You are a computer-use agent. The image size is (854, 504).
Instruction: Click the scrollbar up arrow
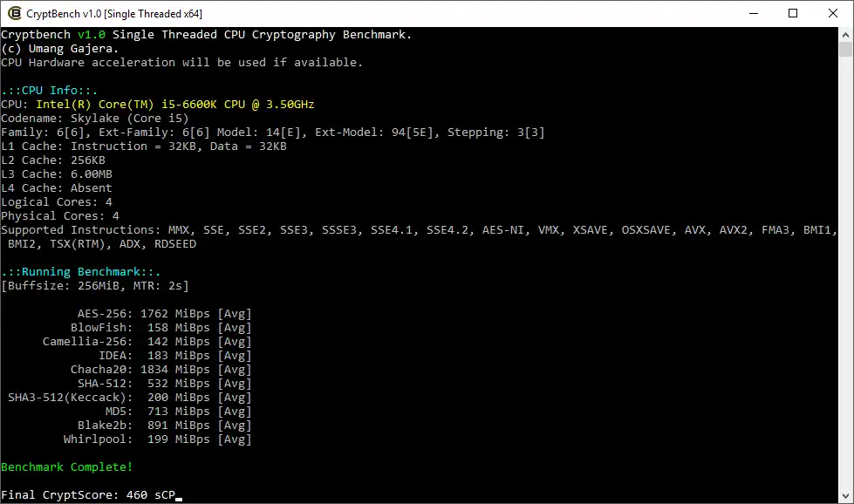[x=845, y=34]
